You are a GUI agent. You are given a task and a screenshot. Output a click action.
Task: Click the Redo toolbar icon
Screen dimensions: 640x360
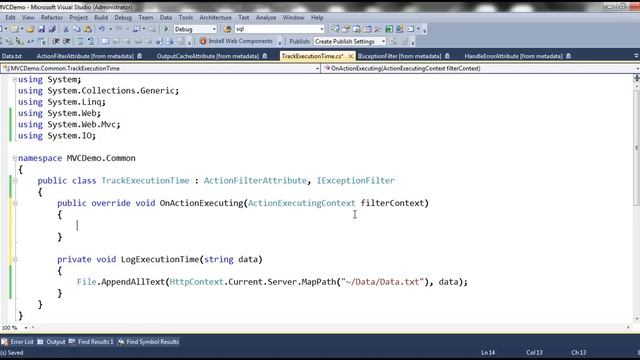119,29
